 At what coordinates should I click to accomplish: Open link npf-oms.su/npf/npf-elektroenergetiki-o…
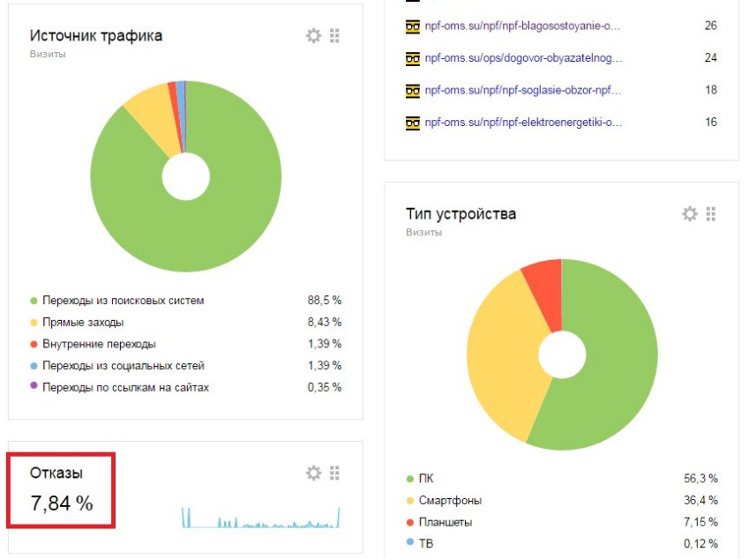tap(524, 123)
